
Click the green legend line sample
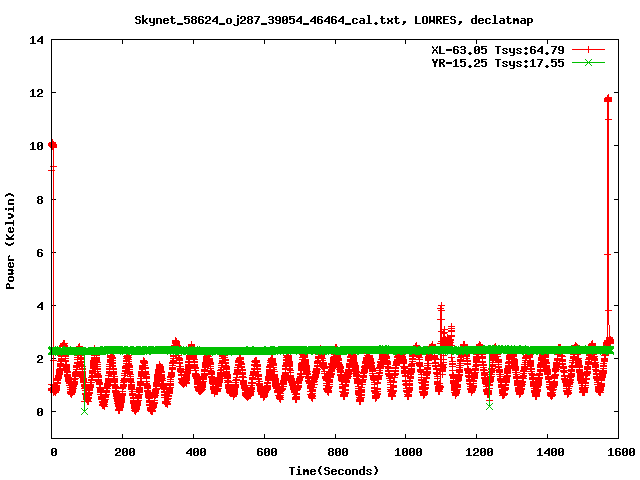point(588,62)
